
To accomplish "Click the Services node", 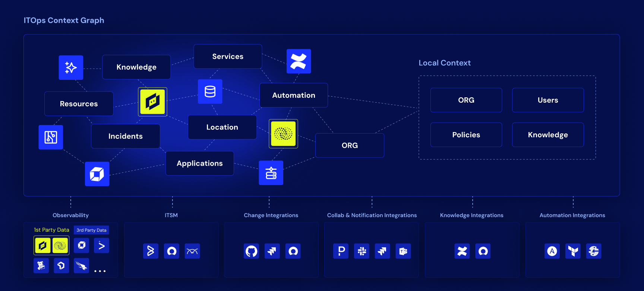I will 228,56.
